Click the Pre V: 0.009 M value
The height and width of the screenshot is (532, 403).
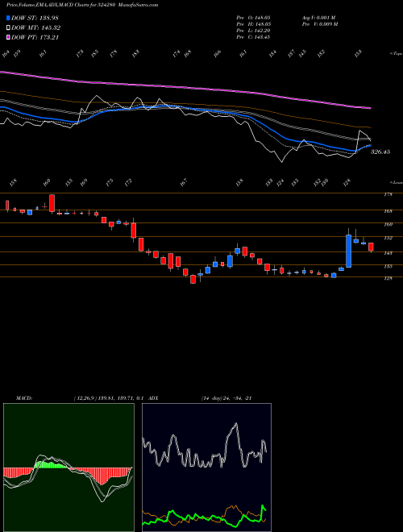(319, 24)
